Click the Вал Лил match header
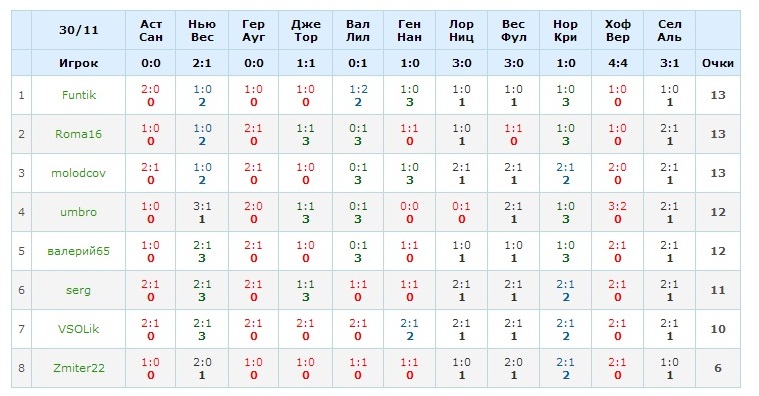 (x=358, y=30)
